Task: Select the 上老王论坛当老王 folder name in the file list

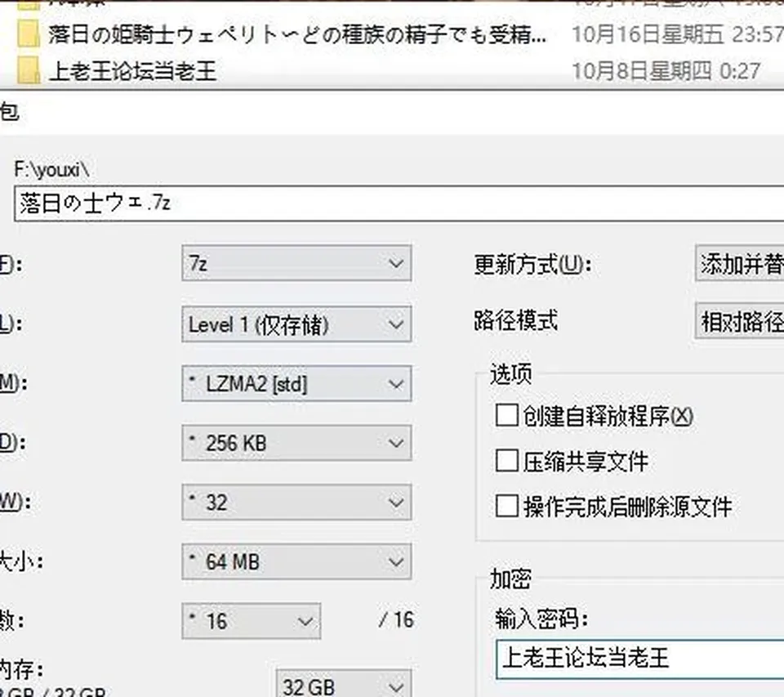Action: pyautogui.click(x=132, y=70)
